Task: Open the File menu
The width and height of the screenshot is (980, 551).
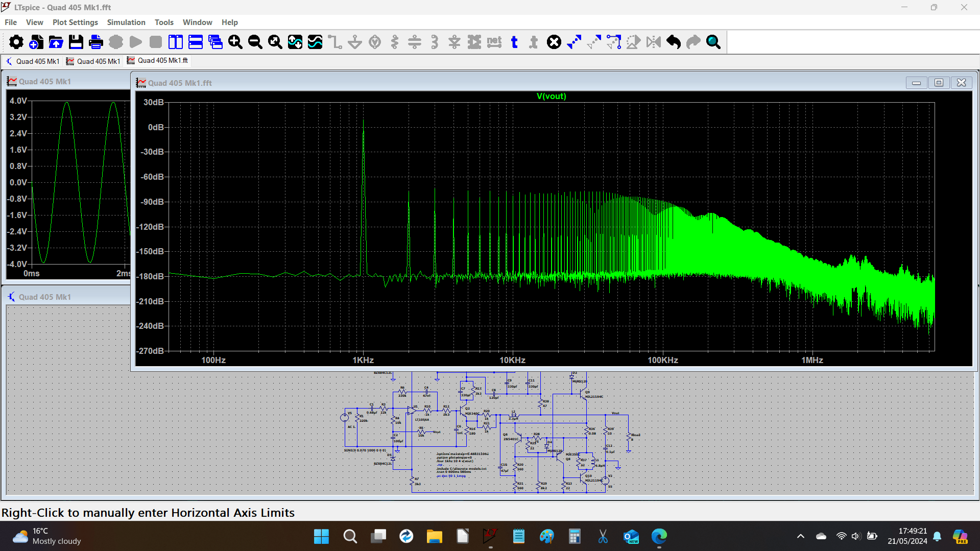Action: point(11,22)
